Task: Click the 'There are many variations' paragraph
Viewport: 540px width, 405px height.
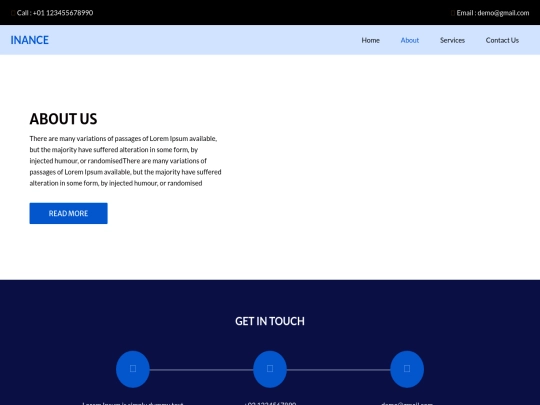Action: coord(125,161)
